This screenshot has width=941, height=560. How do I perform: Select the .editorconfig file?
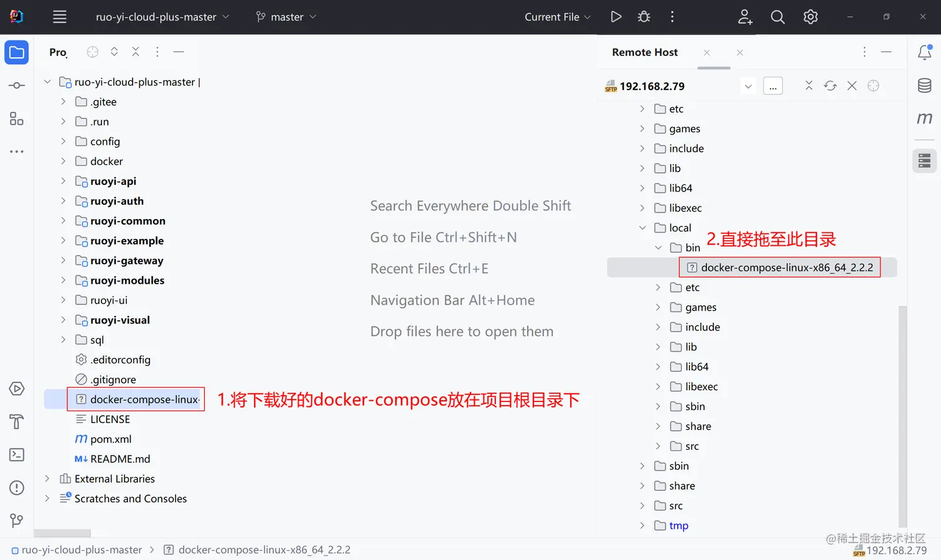[x=113, y=360]
